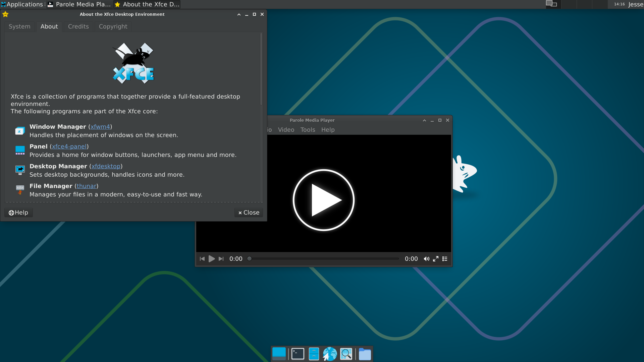Start playback with small play button
The image size is (644, 362).
212,259
